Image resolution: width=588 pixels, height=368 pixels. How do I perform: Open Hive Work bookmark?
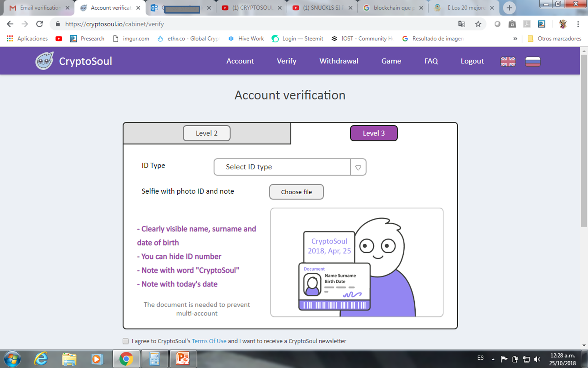(246, 39)
